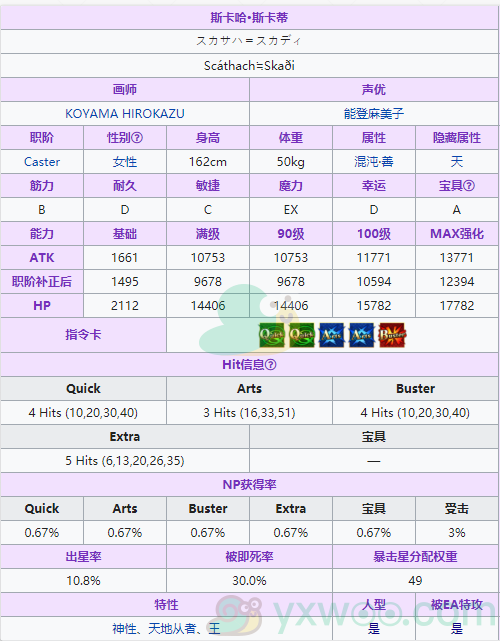The height and width of the screenshot is (641, 500).
Task: Click the 隐藏属性 column header
Action: 457,138
